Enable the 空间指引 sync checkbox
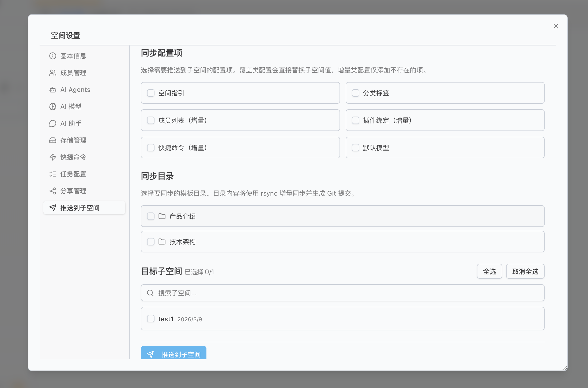The width and height of the screenshot is (588, 388). (150, 93)
